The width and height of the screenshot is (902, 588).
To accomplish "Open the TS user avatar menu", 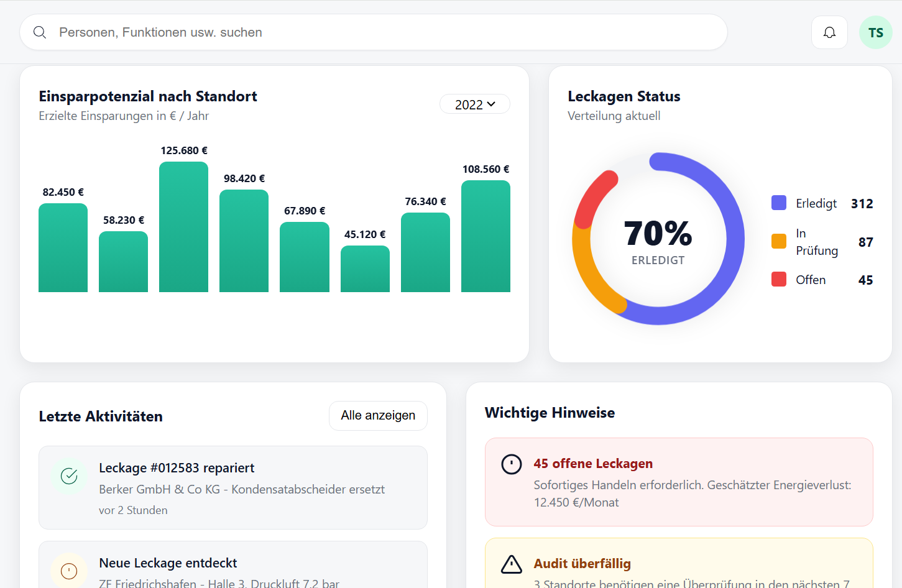I will pos(875,32).
